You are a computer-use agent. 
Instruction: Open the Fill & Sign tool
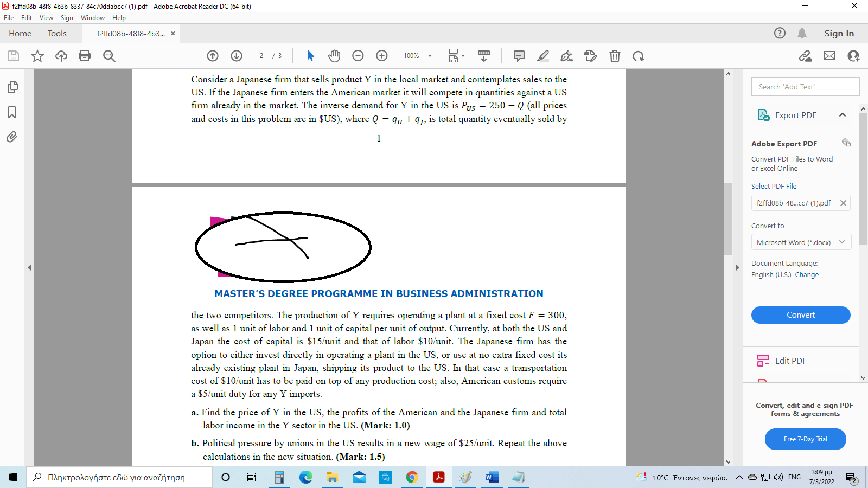(x=566, y=56)
